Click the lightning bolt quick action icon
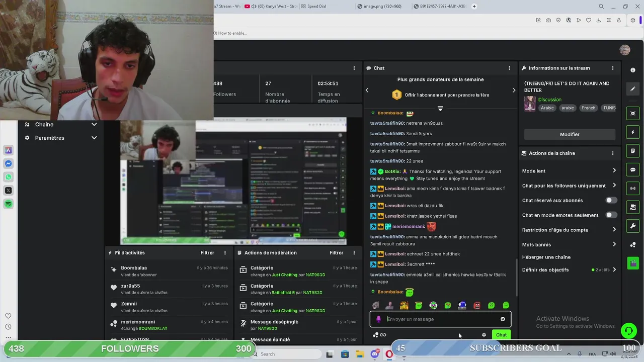The image size is (644, 362). pos(633,132)
